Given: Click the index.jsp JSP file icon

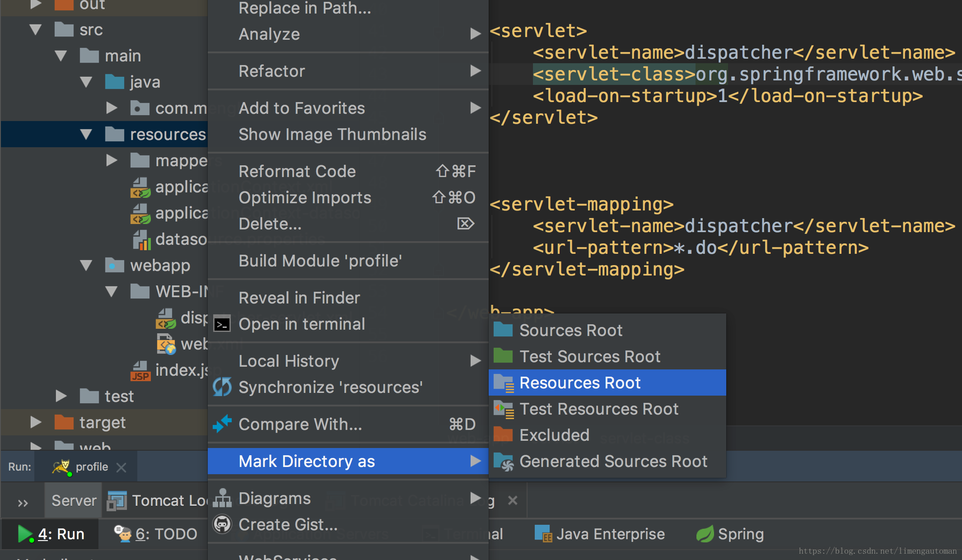Looking at the screenshot, I should point(140,370).
